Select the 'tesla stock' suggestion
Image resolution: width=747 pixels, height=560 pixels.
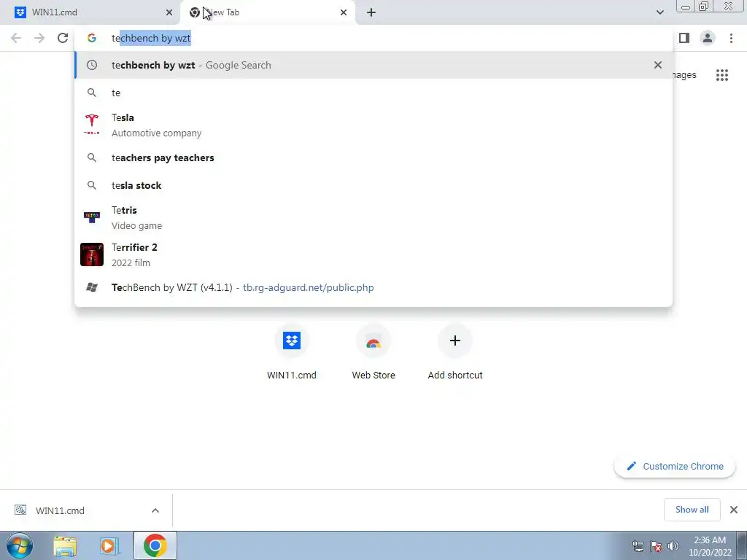(373, 185)
